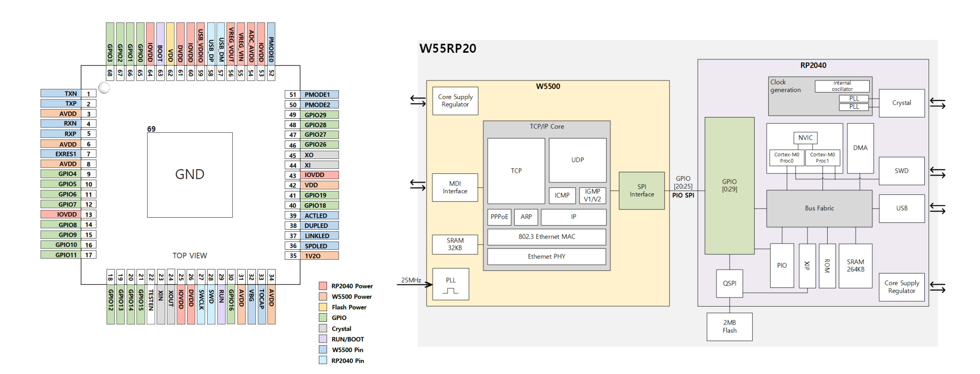Select the UDP block
This screenshot has height=374, width=980.
578,160
